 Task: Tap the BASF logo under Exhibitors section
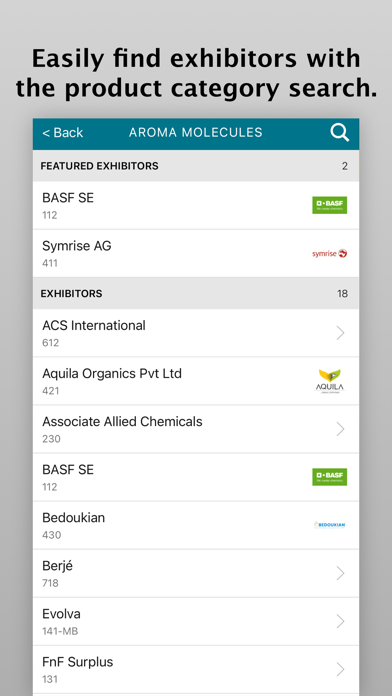pos(329,477)
